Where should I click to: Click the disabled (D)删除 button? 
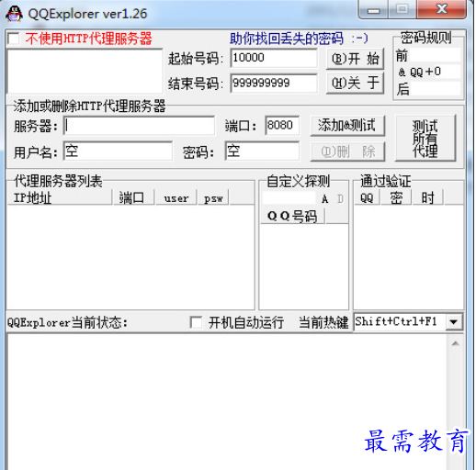(x=347, y=151)
